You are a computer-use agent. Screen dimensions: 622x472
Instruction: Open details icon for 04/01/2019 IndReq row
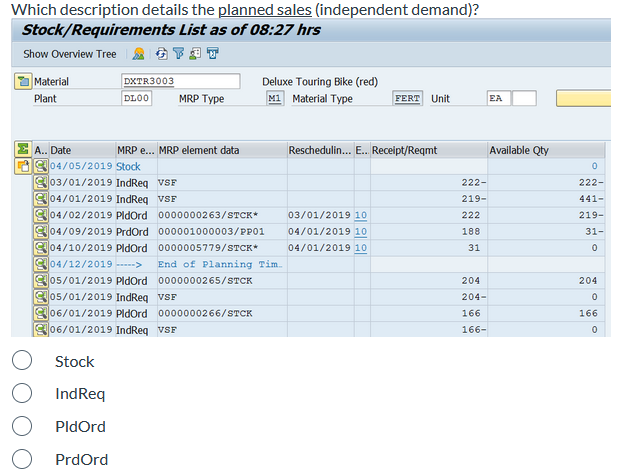pos(40,199)
